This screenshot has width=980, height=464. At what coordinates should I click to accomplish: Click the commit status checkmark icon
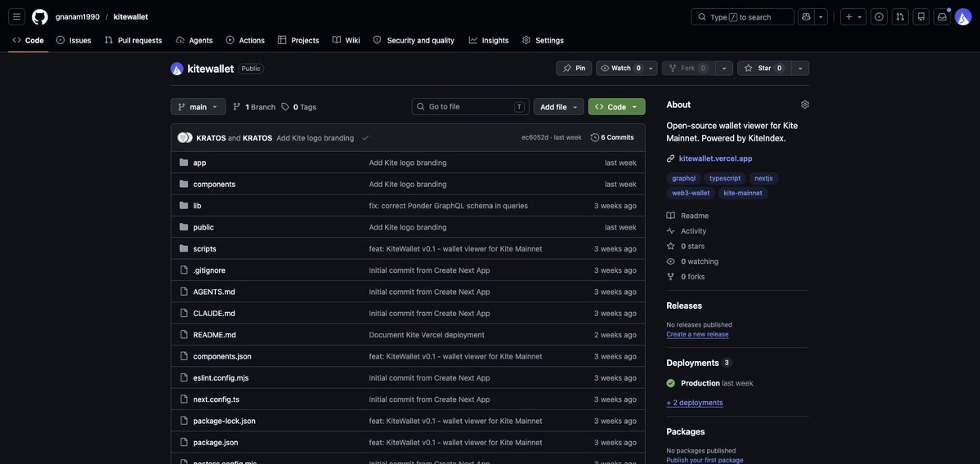point(365,138)
